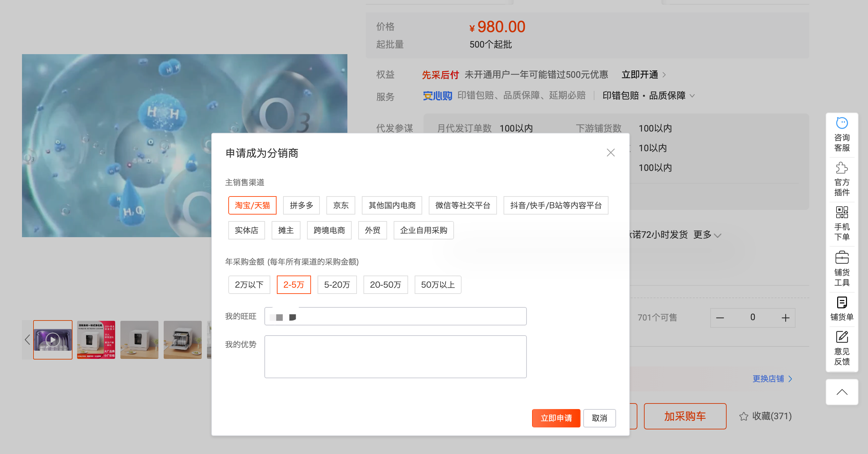Click the 官方插件 plugin icon

[841, 168]
